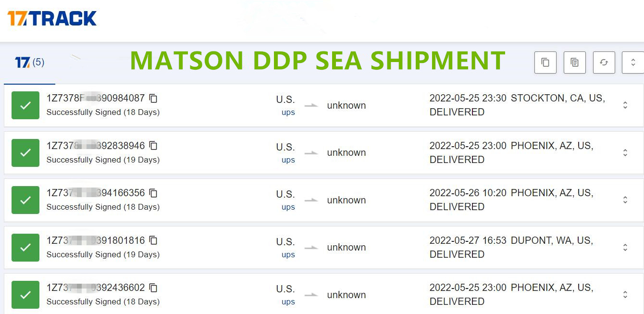This screenshot has height=314, width=644.
Task: Open ups carrier link in first row
Action: click(x=288, y=113)
